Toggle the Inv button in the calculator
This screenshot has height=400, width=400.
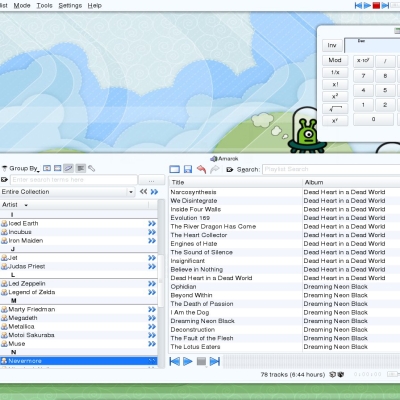coord(332,45)
